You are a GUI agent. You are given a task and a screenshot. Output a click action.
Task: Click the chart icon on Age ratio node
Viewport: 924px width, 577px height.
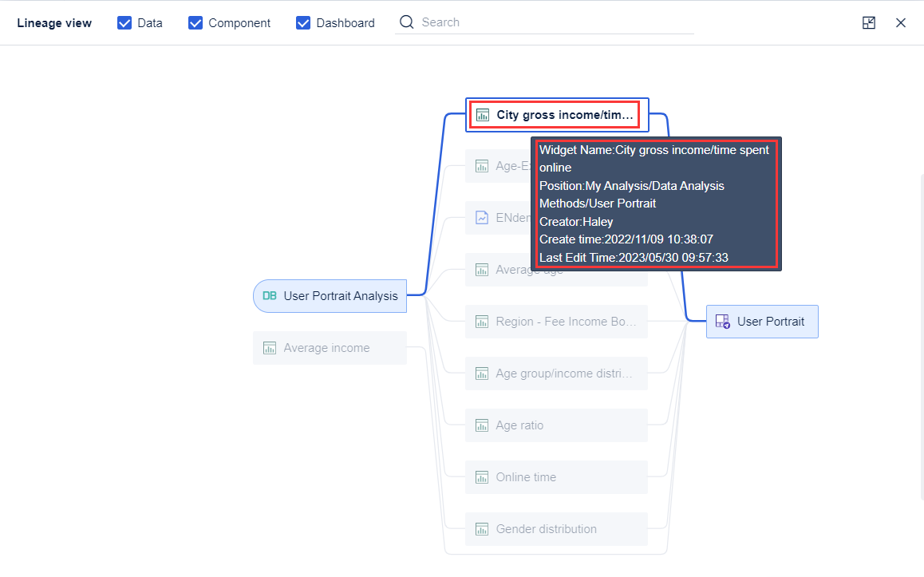tap(481, 425)
